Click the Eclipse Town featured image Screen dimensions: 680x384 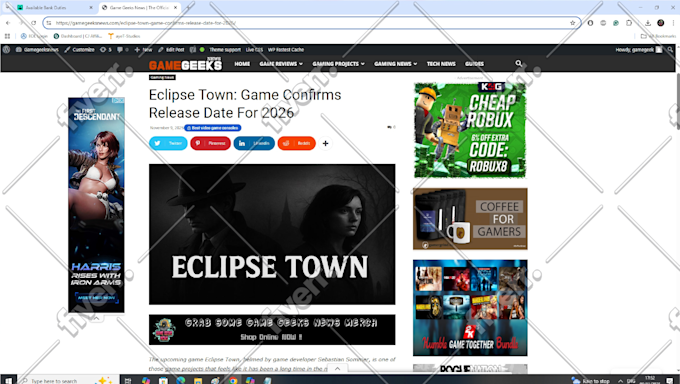tap(272, 234)
